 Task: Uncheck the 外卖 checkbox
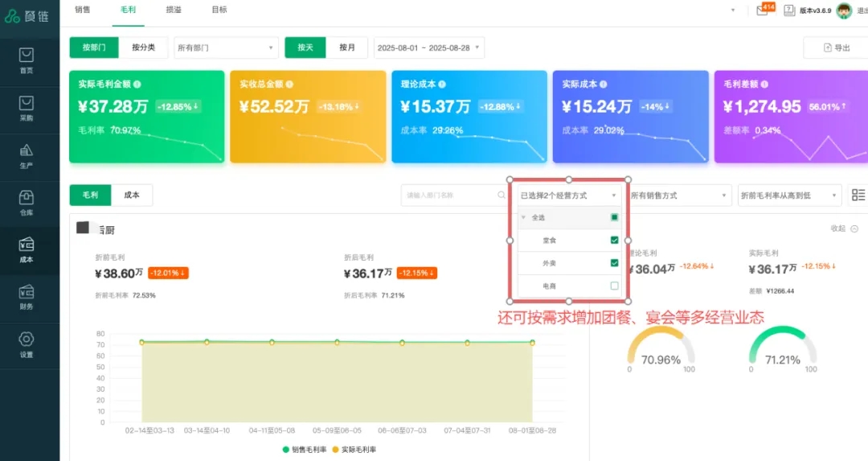(x=614, y=262)
